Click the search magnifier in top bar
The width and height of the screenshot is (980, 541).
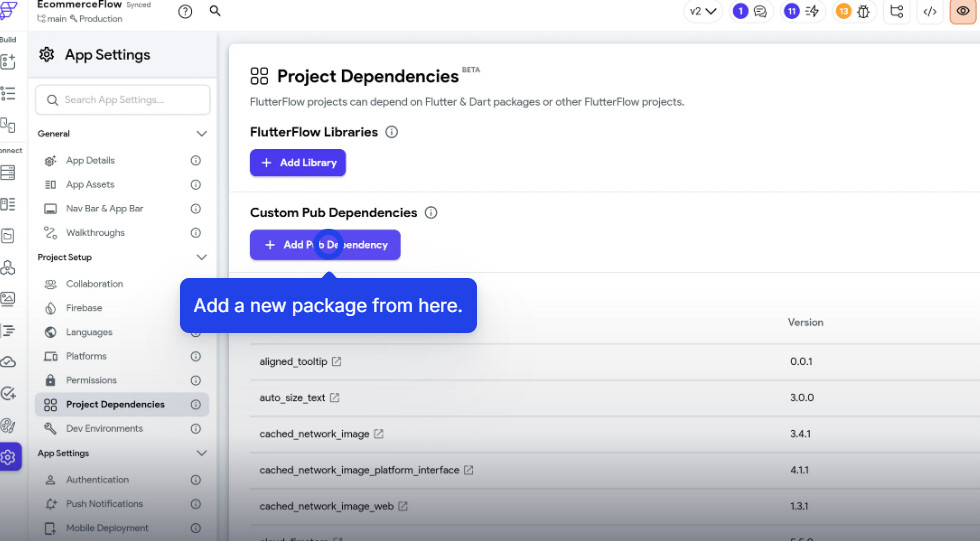click(215, 11)
